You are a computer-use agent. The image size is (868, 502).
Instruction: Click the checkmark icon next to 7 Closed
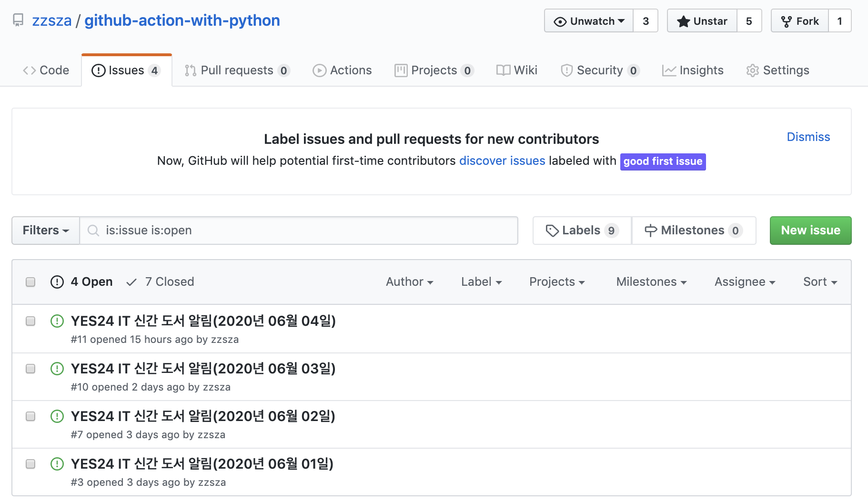131,282
